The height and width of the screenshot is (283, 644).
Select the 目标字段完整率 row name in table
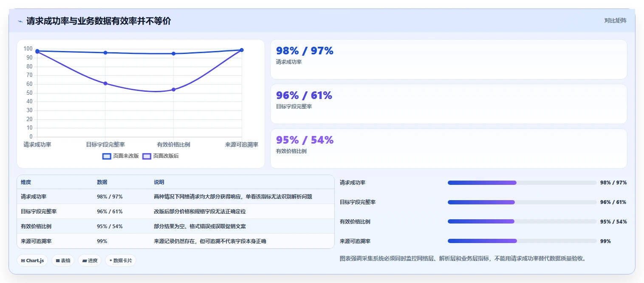tap(39, 211)
